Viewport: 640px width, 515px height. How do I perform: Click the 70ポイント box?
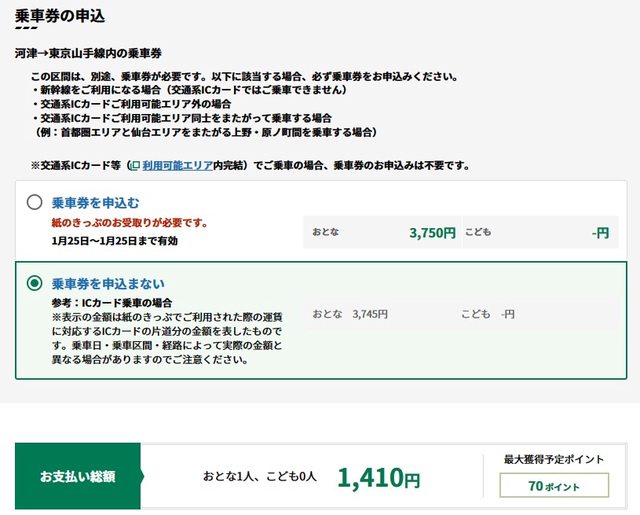pyautogui.click(x=553, y=485)
